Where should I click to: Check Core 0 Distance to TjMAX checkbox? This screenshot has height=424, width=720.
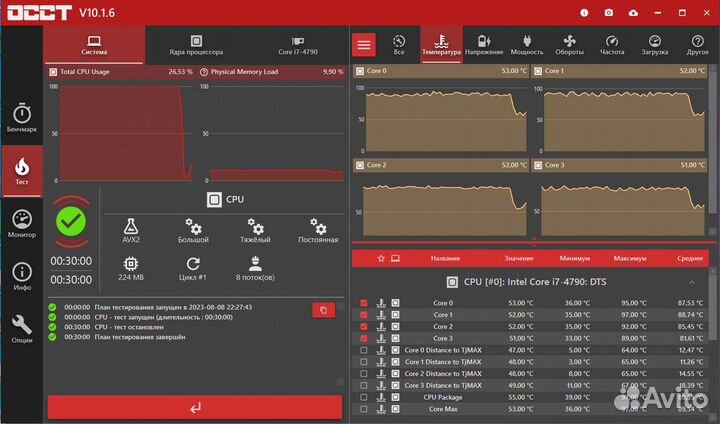[x=364, y=350]
